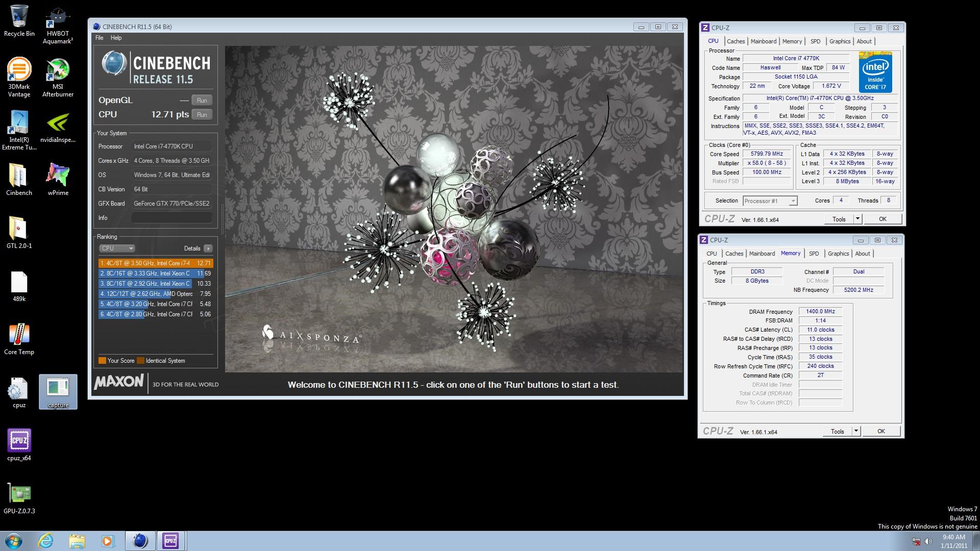Screen dimensions: 980x551
Task: Open Tools dropdown arrow in CPU-Z CPU window
Action: point(857,219)
